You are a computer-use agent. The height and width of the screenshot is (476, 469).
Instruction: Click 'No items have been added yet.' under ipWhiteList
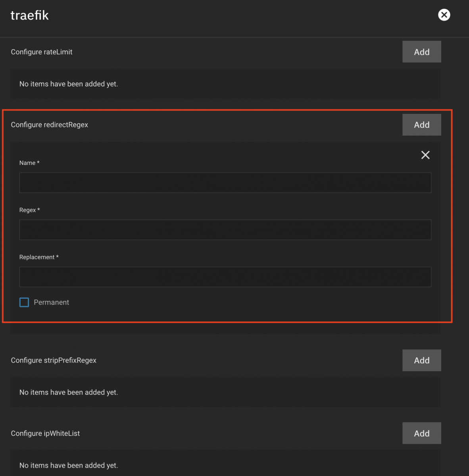pyautogui.click(x=69, y=465)
